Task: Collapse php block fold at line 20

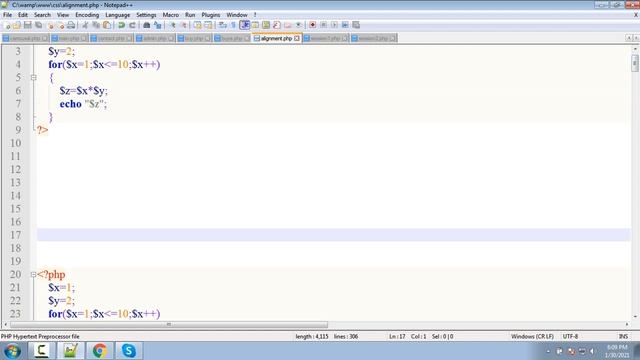Action: pyautogui.click(x=33, y=275)
